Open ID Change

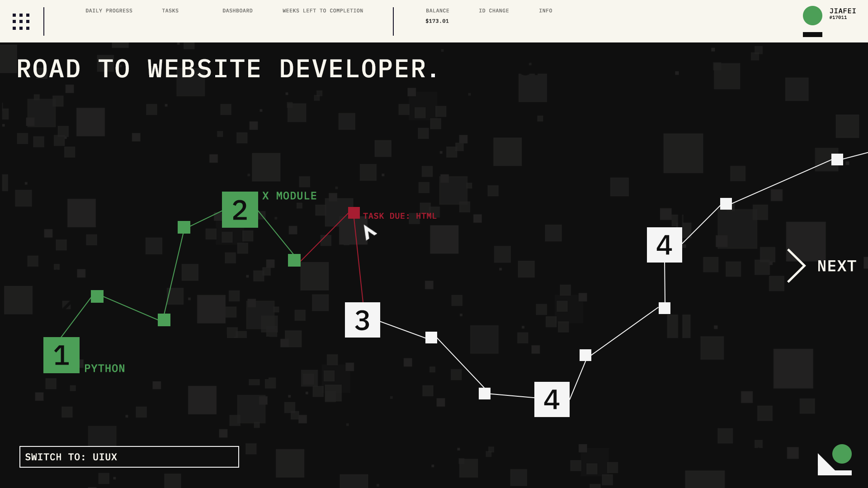point(494,11)
